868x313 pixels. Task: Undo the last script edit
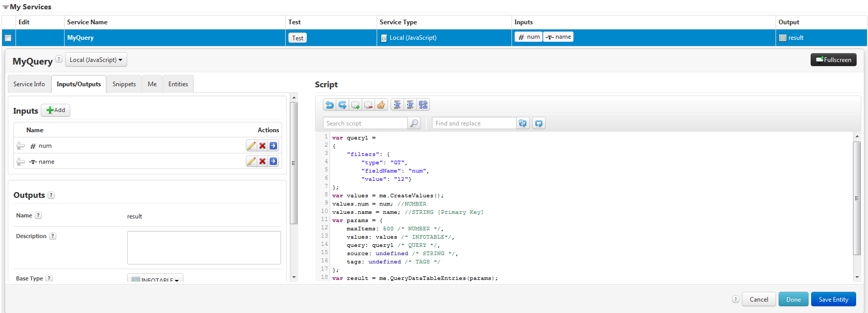pyautogui.click(x=329, y=105)
